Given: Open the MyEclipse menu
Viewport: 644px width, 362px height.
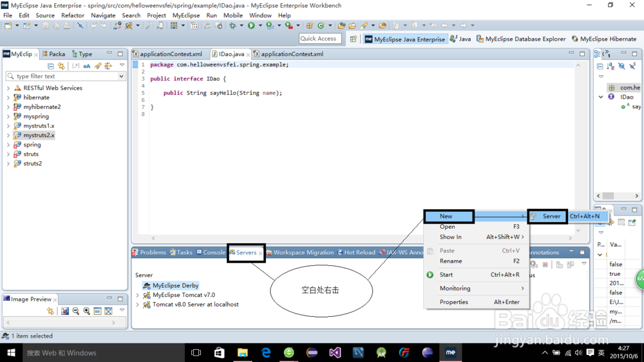Looking at the screenshot, I should (186, 15).
